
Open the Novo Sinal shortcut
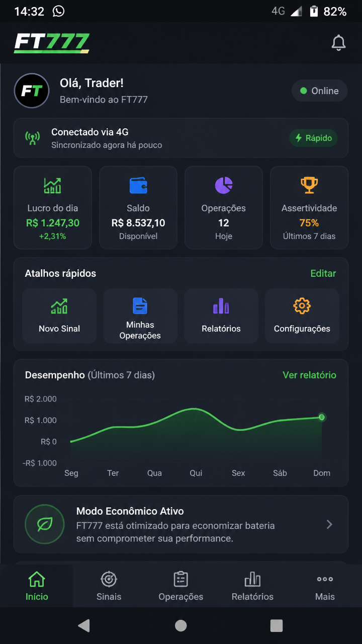(59, 316)
